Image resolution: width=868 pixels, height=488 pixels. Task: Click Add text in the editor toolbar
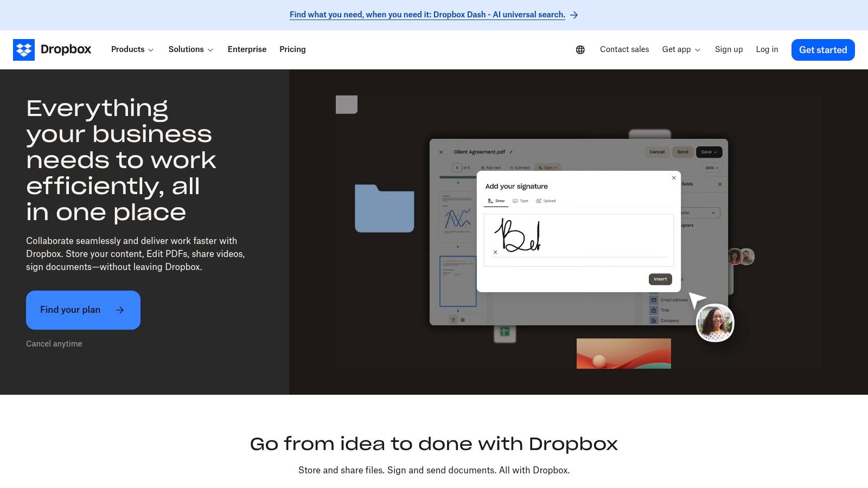[x=491, y=168]
